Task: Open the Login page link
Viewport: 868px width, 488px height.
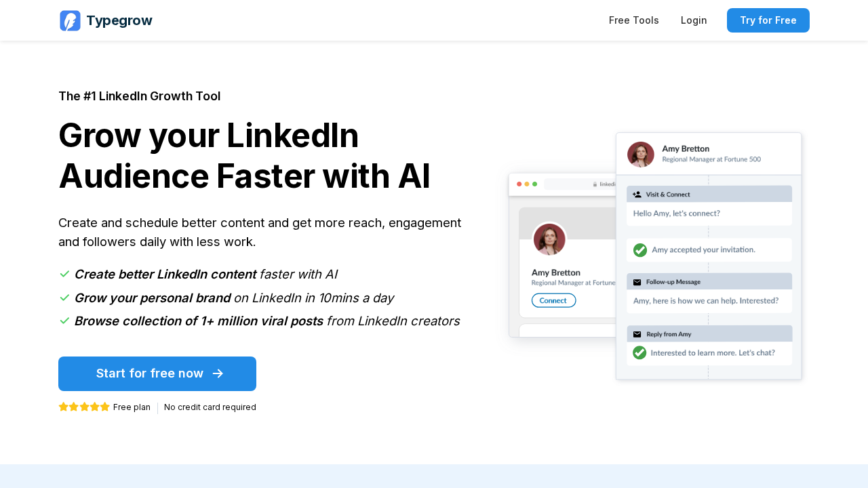Action: coord(694,20)
